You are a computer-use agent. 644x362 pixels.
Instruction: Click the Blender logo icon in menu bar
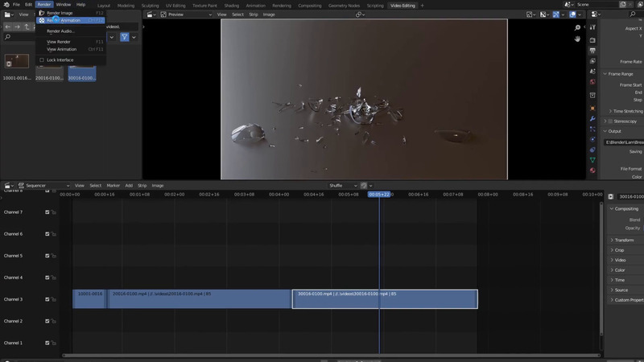[5, 5]
